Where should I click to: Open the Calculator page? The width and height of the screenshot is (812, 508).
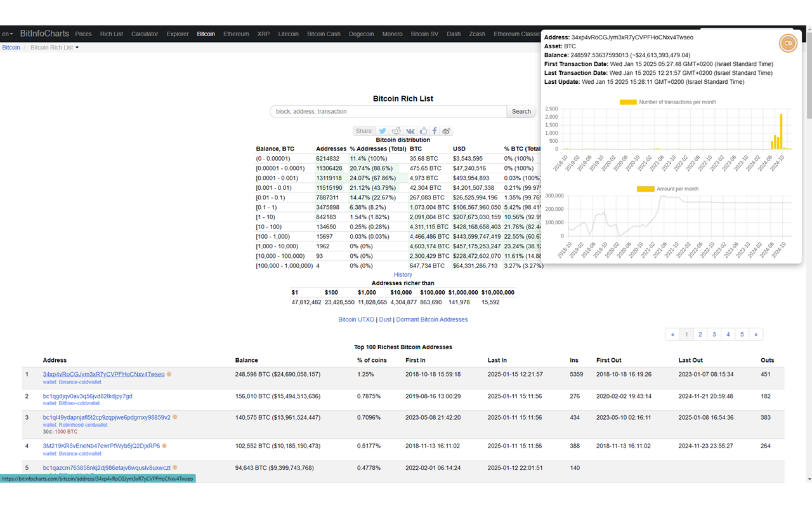point(145,34)
